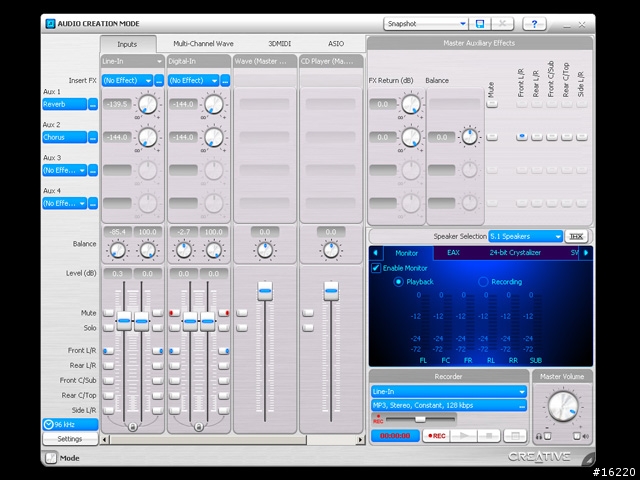Click the Line-In stereo link lock icon
The width and height of the screenshot is (640, 480).
coord(132,427)
